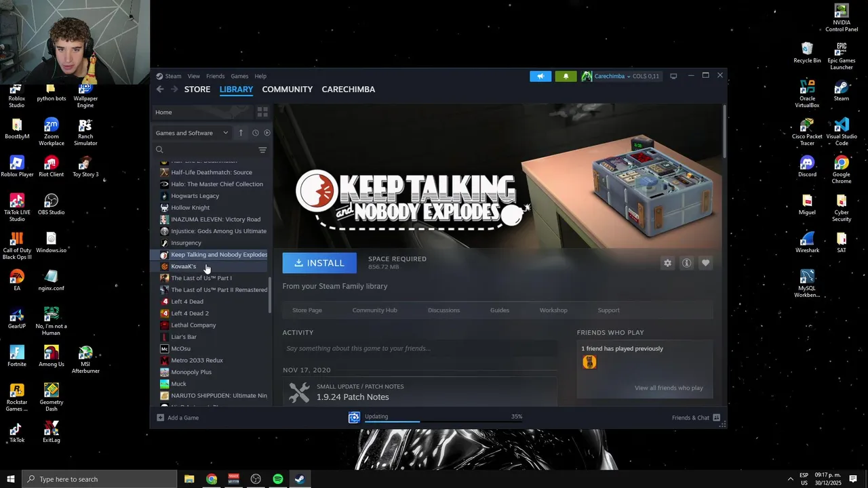
Task: Open the Workshop link
Action: (x=553, y=310)
